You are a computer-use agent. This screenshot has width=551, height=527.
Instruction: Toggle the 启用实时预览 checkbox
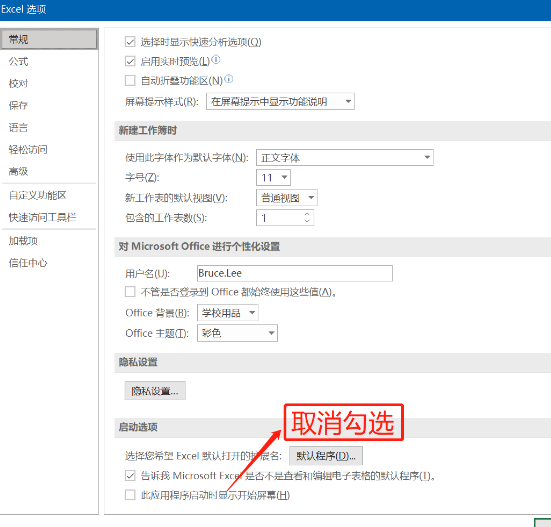coord(130,61)
